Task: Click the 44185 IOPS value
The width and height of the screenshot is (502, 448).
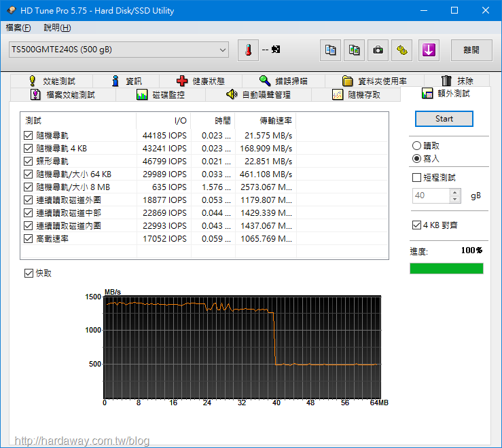Action: [164, 136]
